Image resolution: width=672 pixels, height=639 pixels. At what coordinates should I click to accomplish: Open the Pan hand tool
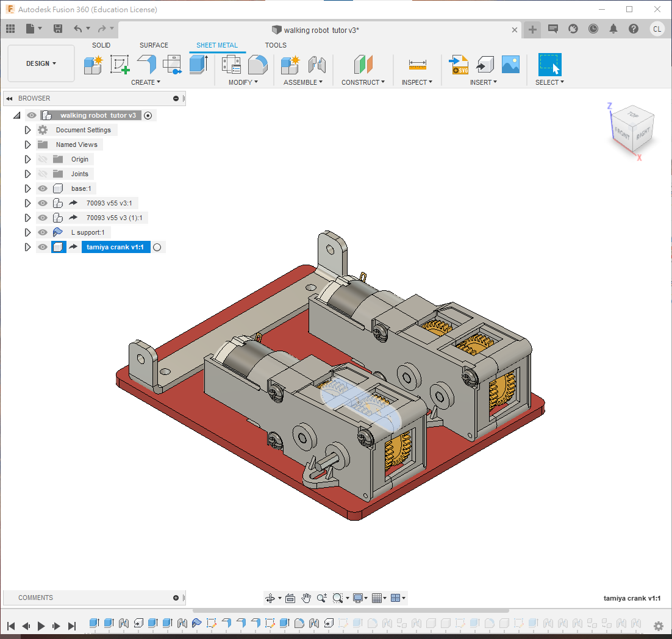point(306,598)
